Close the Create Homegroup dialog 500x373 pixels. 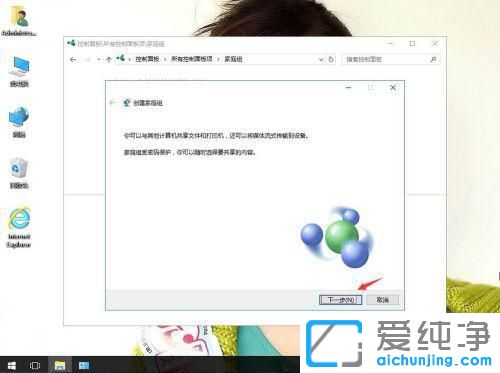click(393, 88)
